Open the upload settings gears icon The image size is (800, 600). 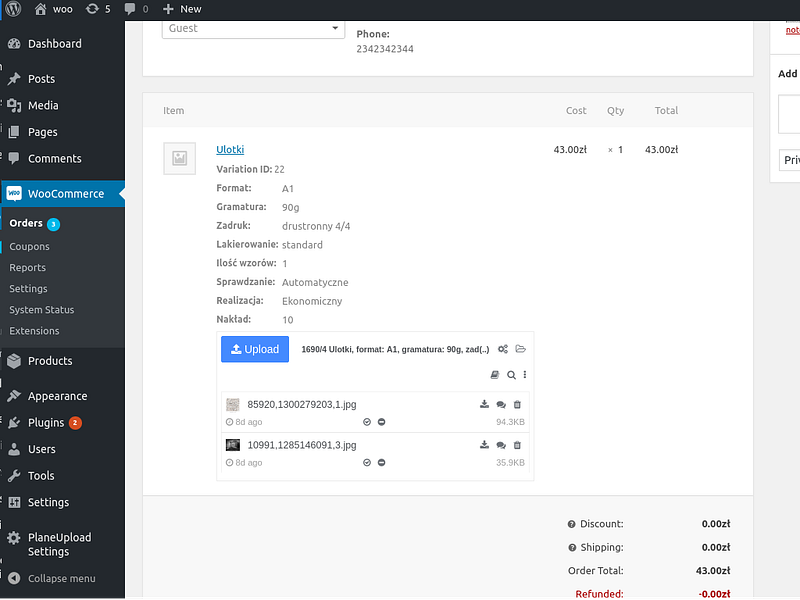(503, 349)
